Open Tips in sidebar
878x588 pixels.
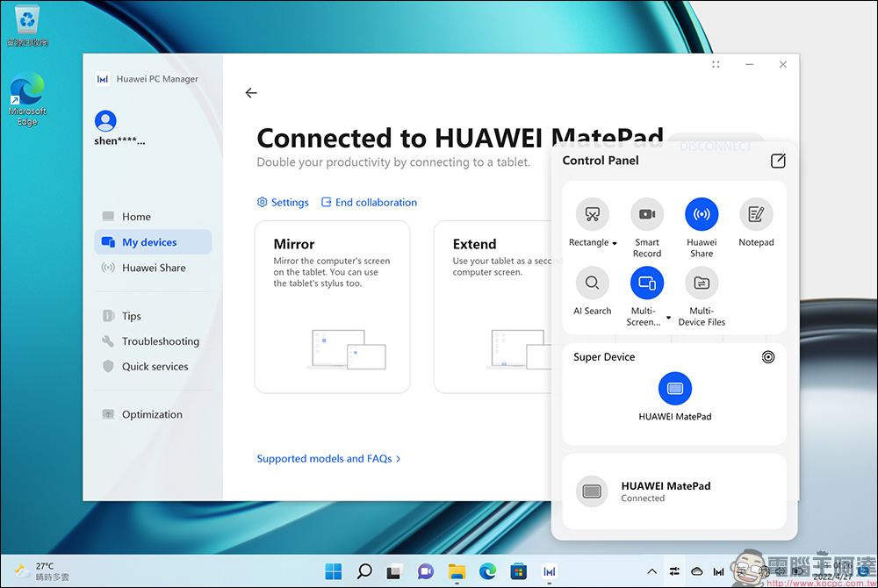pyautogui.click(x=153, y=316)
